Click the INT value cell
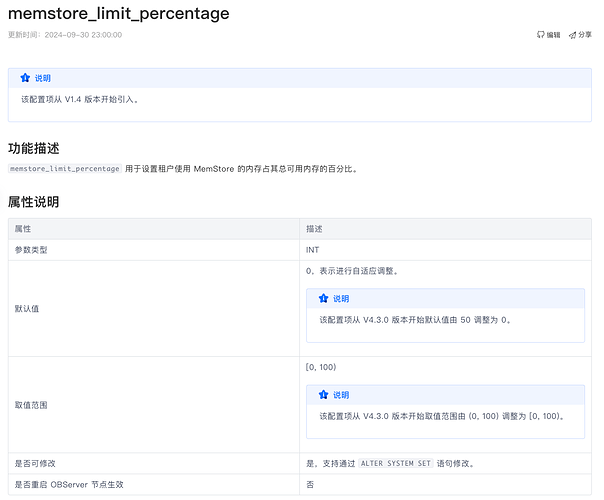 coord(445,250)
